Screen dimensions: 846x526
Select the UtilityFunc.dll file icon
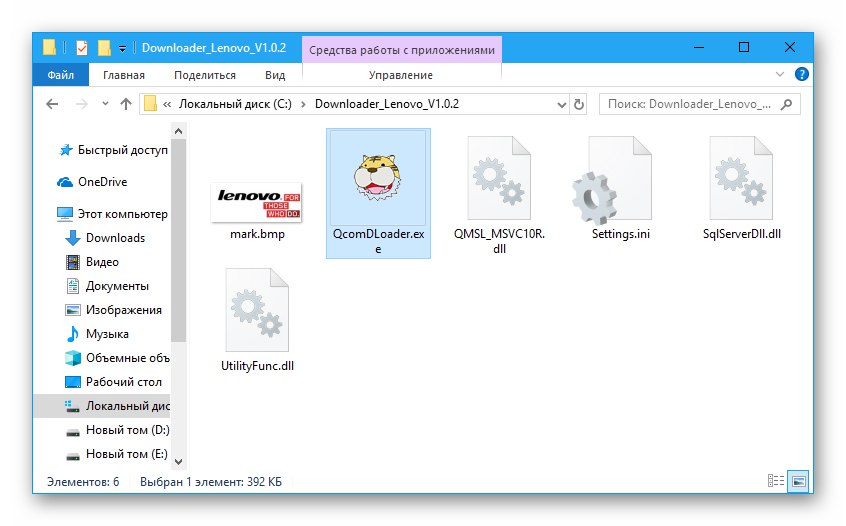pyautogui.click(x=257, y=310)
